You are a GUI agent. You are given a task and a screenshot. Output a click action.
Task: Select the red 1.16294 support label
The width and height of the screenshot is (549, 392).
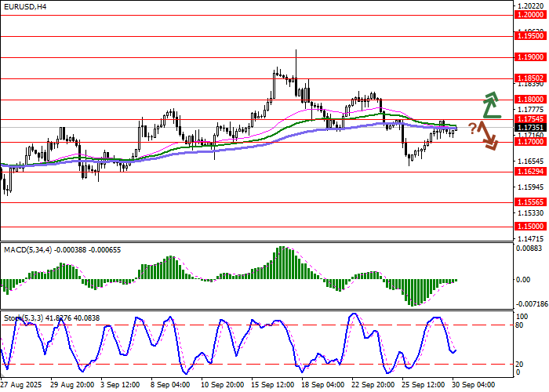(531, 171)
